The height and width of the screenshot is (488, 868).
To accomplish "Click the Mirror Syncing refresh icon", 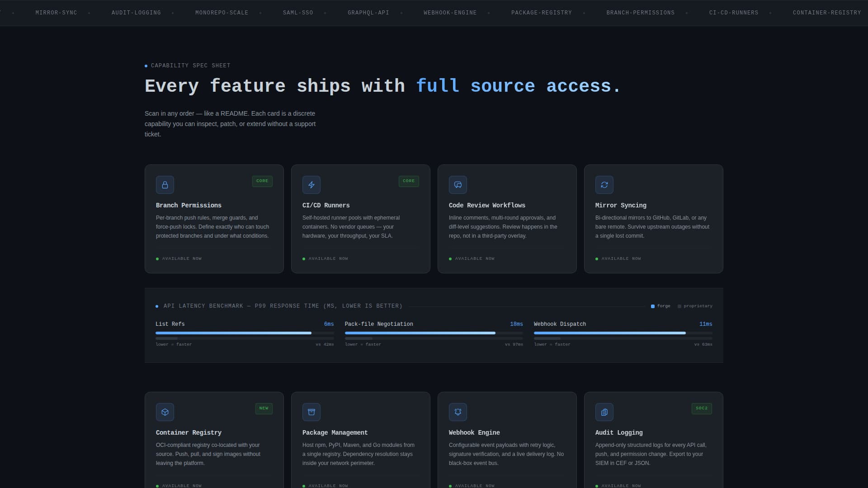I will point(604,185).
